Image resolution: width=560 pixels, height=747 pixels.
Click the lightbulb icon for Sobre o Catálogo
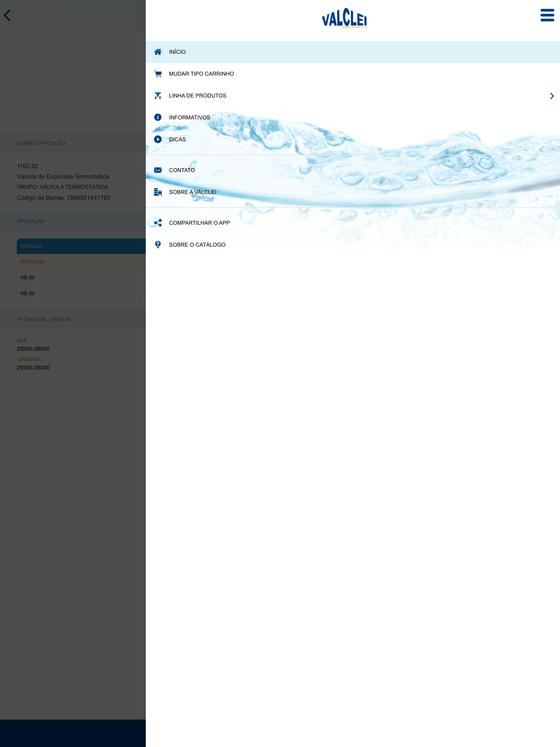pos(158,244)
